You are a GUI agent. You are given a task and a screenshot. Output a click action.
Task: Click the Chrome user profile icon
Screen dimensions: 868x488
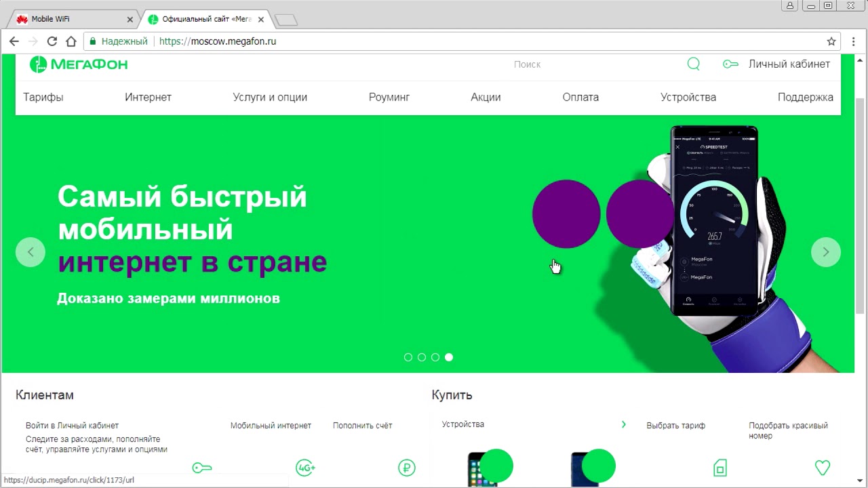790,5
